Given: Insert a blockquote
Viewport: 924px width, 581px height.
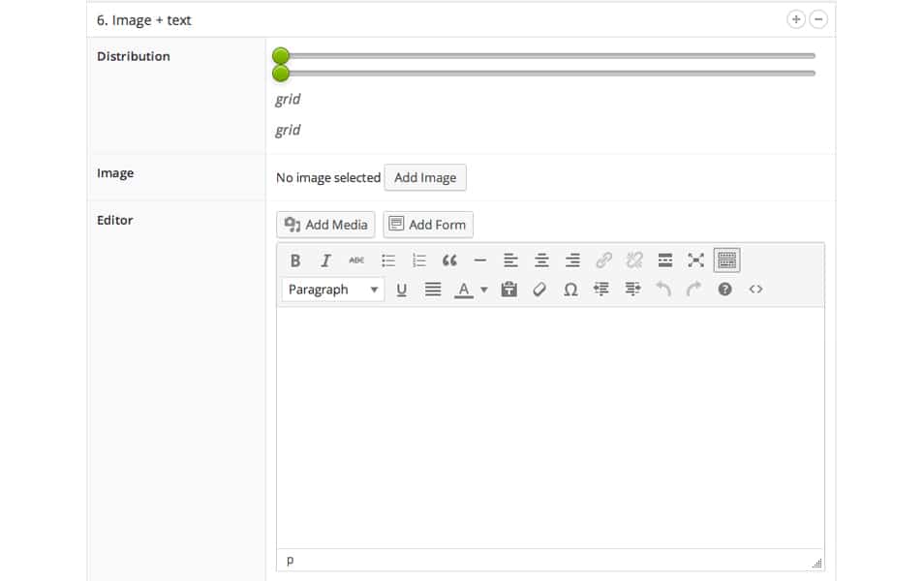Looking at the screenshot, I should [448, 260].
